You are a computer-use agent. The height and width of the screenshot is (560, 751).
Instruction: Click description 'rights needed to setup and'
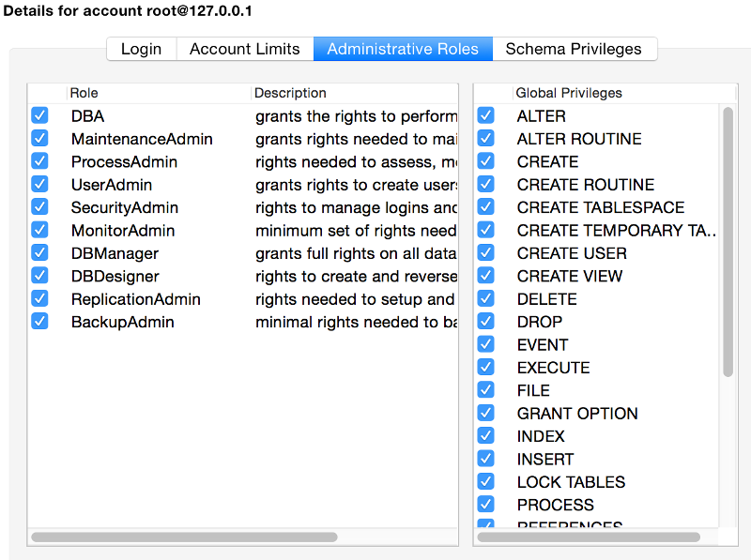355,299
